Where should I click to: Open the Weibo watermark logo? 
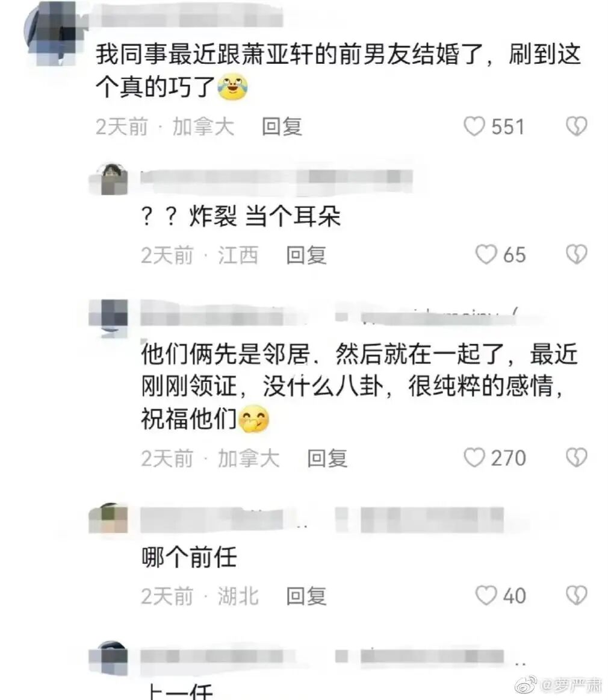point(526,684)
